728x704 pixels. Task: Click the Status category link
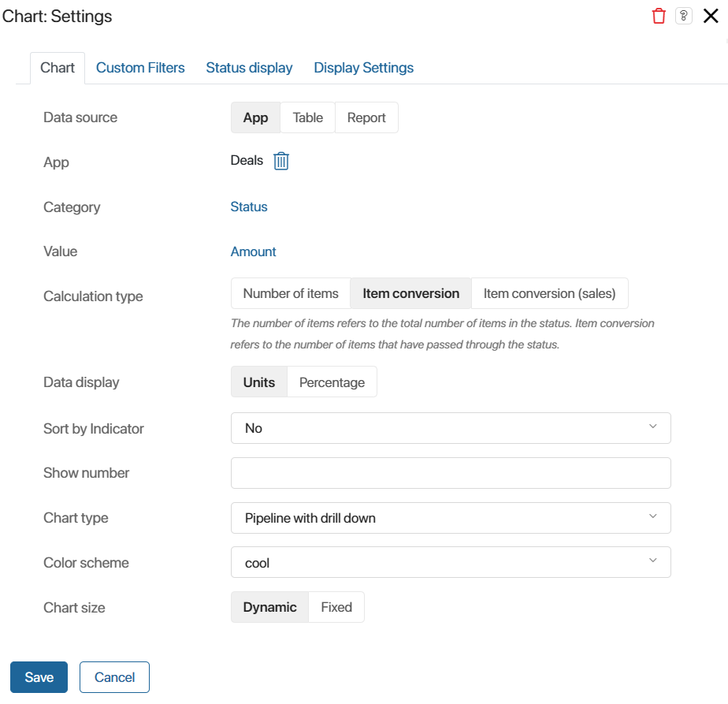(249, 207)
